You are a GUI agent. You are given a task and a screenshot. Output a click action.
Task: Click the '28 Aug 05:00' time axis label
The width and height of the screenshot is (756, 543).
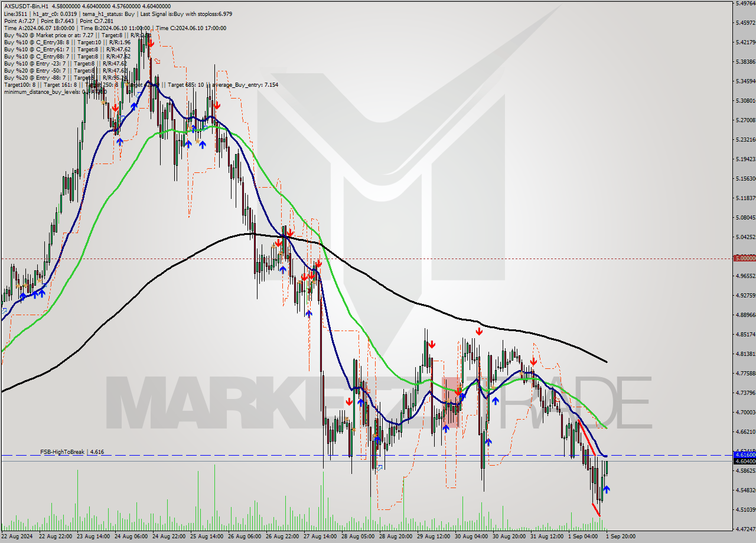point(357,536)
